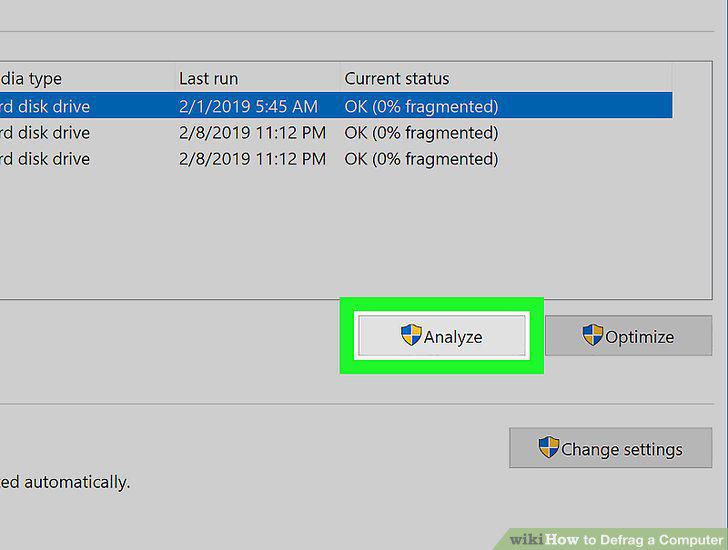Sort by Current status column header
The image size is (728, 550).
tap(506, 78)
